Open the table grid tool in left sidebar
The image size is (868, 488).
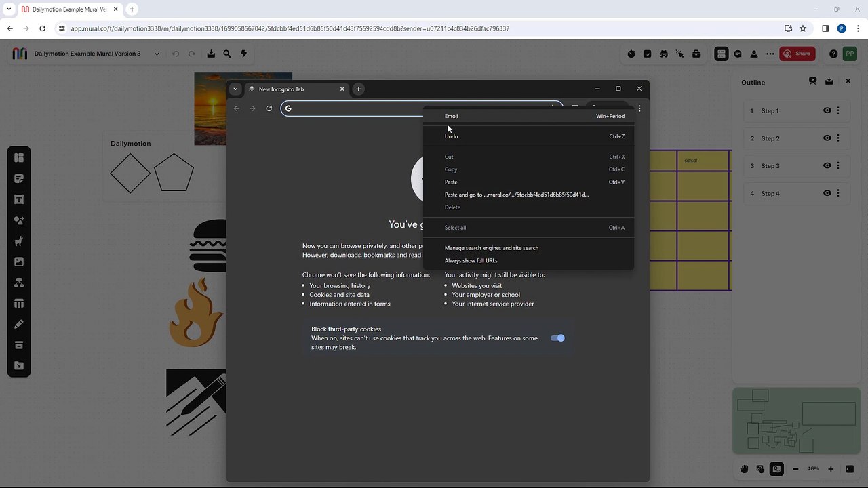tap(19, 304)
